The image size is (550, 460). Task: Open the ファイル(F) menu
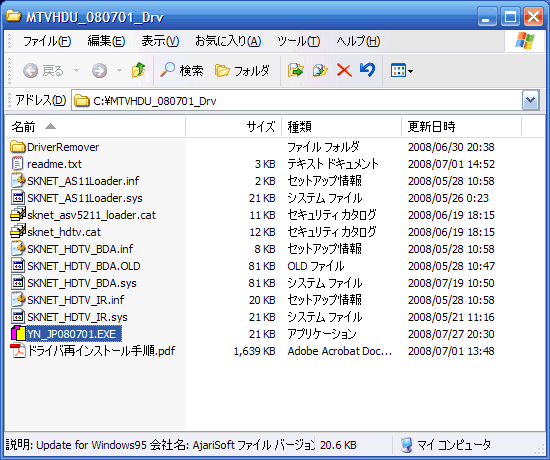pos(47,41)
